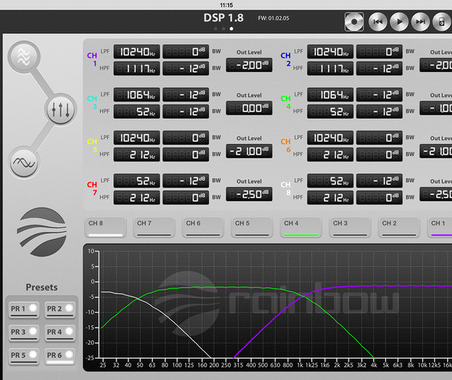This screenshot has width=452, height=380.
Task: Open the equalizer sine wave page icon
Action: point(24,162)
